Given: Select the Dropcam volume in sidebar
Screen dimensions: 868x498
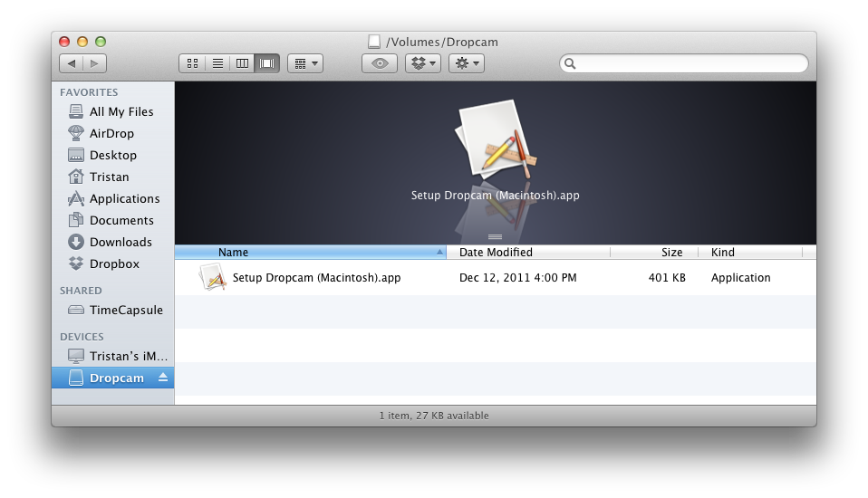Looking at the screenshot, I should click(113, 378).
